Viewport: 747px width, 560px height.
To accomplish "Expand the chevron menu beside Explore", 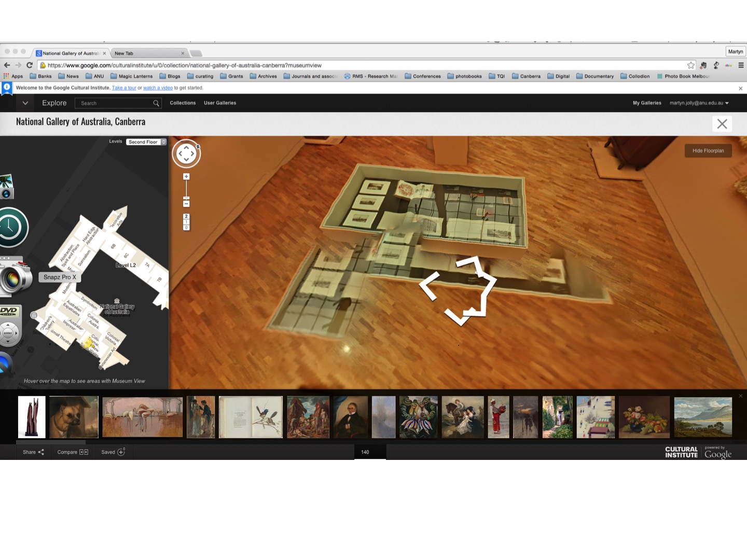I will click(x=25, y=103).
